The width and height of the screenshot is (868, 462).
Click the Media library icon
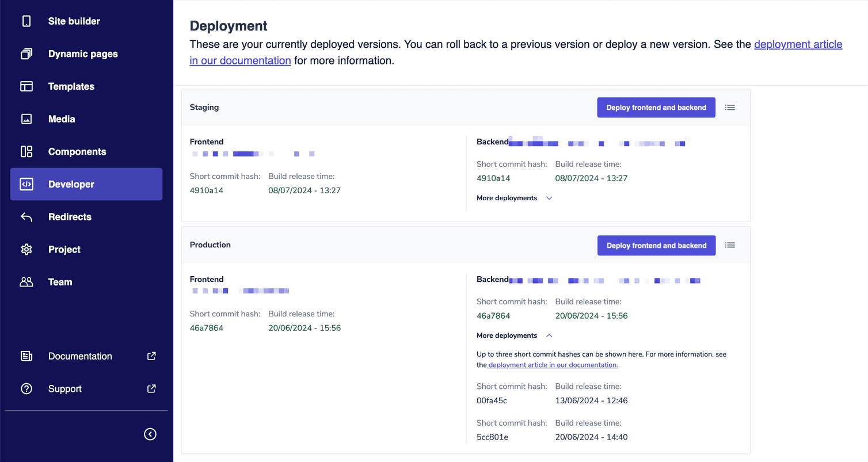(26, 119)
